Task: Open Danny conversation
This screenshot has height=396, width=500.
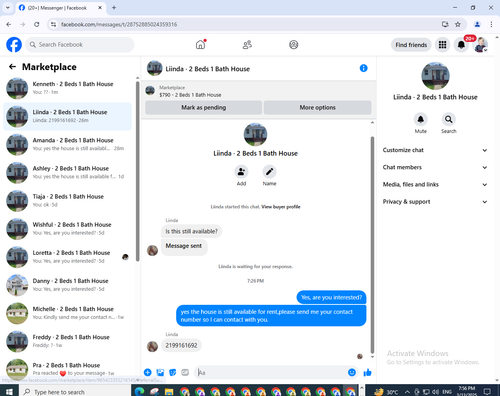Action: [x=68, y=285]
